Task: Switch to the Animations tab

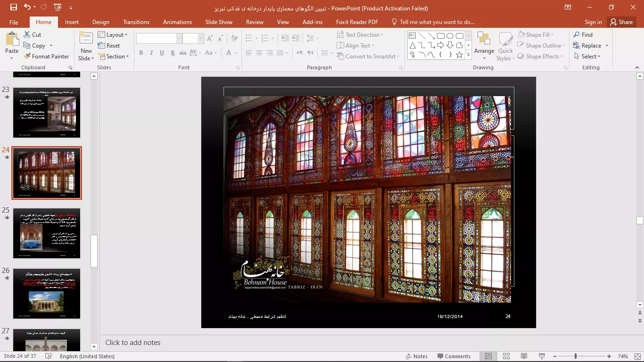Action: pos(177,22)
